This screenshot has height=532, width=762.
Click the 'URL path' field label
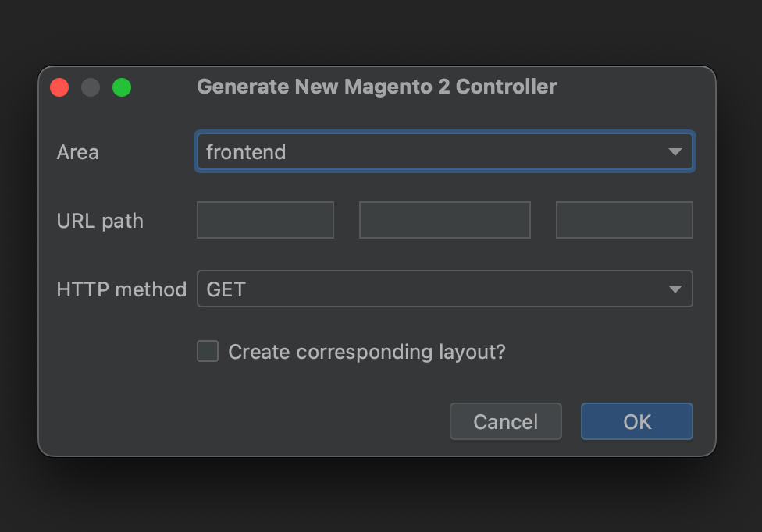[100, 222]
